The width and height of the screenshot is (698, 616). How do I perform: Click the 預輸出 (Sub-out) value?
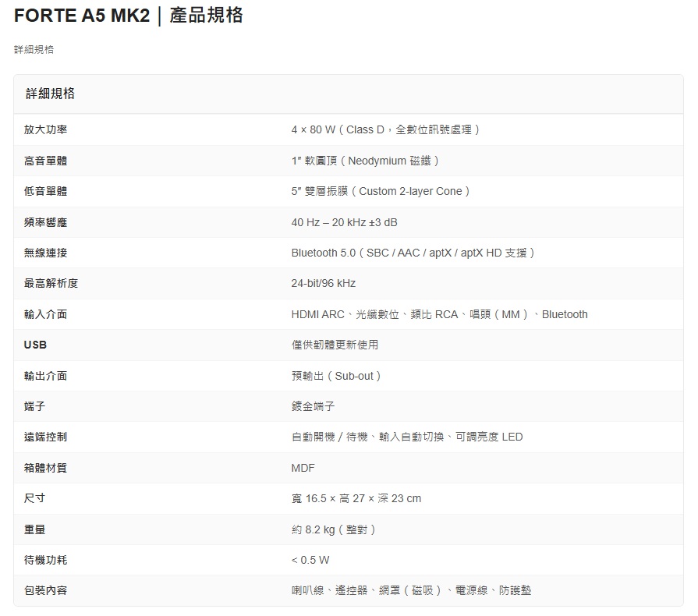tap(337, 376)
